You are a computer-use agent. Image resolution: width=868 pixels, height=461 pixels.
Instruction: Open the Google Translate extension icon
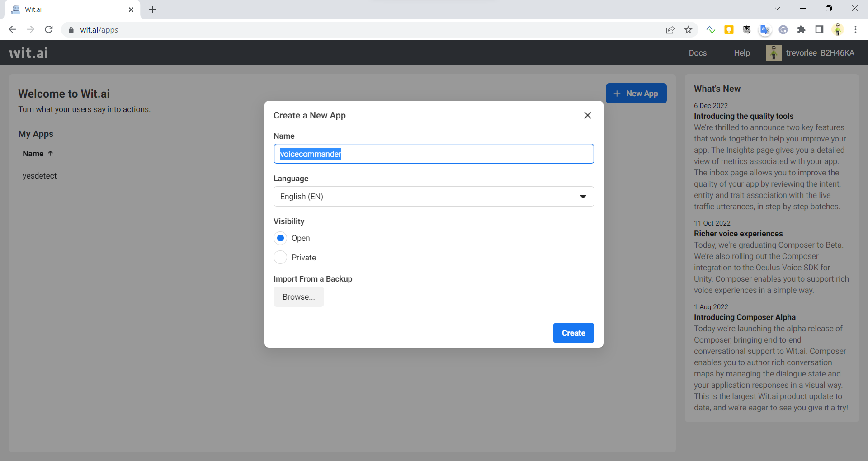765,30
